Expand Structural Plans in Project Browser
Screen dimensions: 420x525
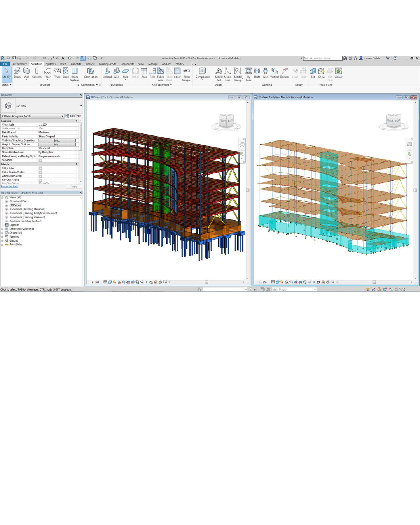[x=7, y=201]
